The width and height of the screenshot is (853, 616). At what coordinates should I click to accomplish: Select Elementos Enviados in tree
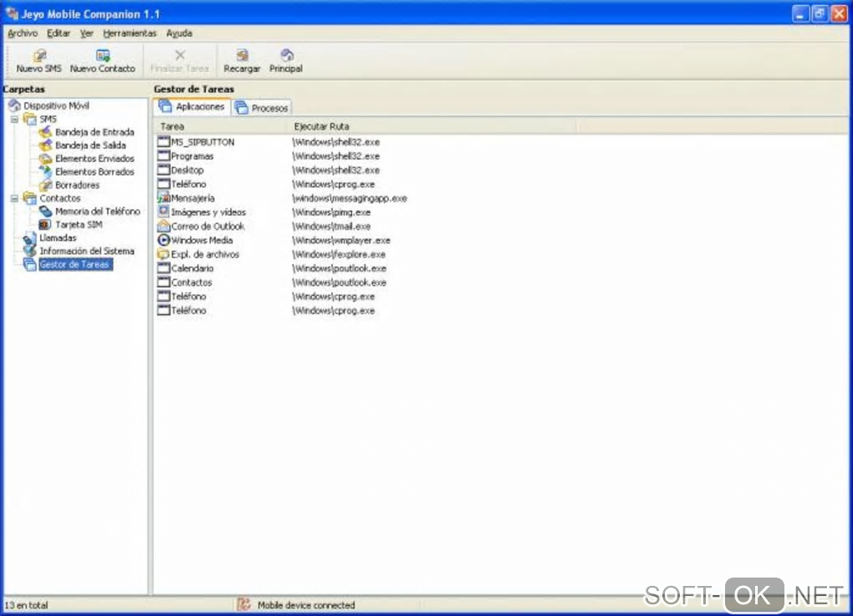pyautogui.click(x=94, y=159)
